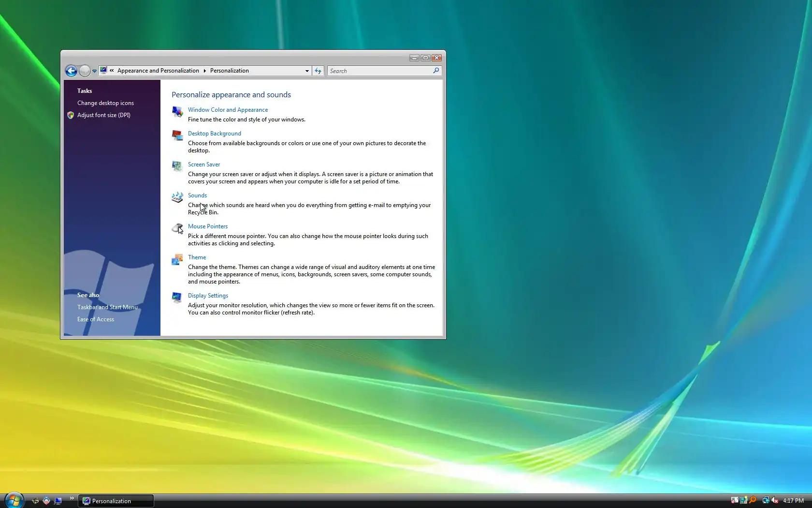Click the Desktop Background icon
Screen dimensions: 812x508
pyautogui.click(x=177, y=136)
